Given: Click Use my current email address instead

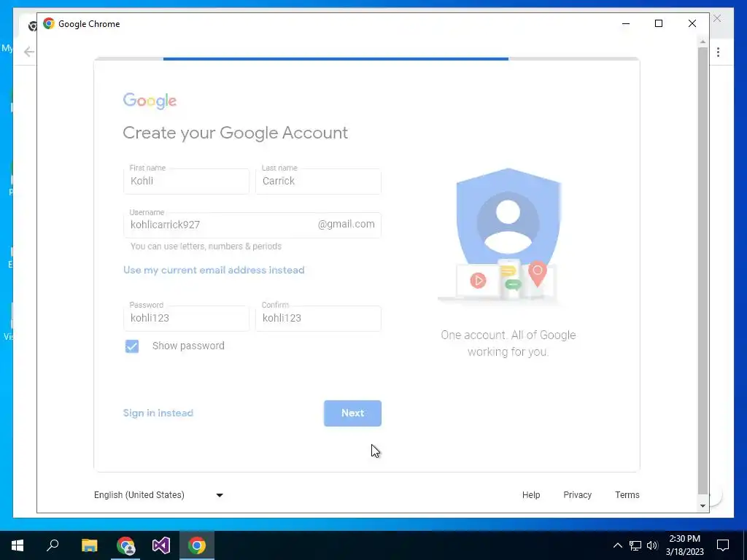Looking at the screenshot, I should [x=214, y=270].
